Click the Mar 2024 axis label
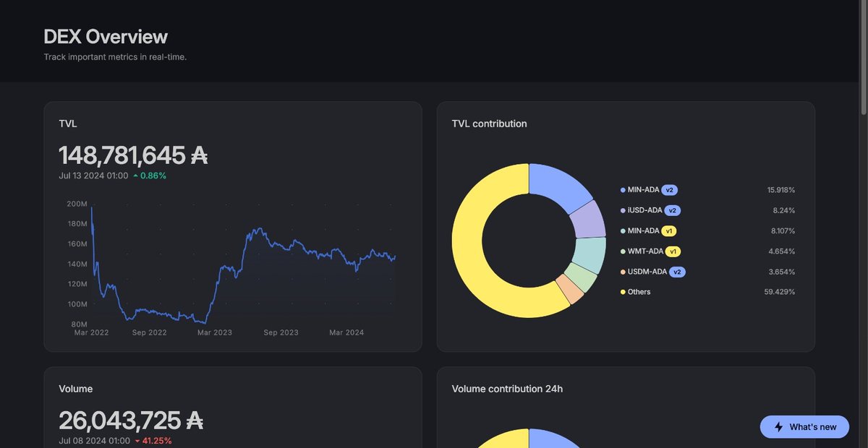The image size is (868, 448). 346,332
